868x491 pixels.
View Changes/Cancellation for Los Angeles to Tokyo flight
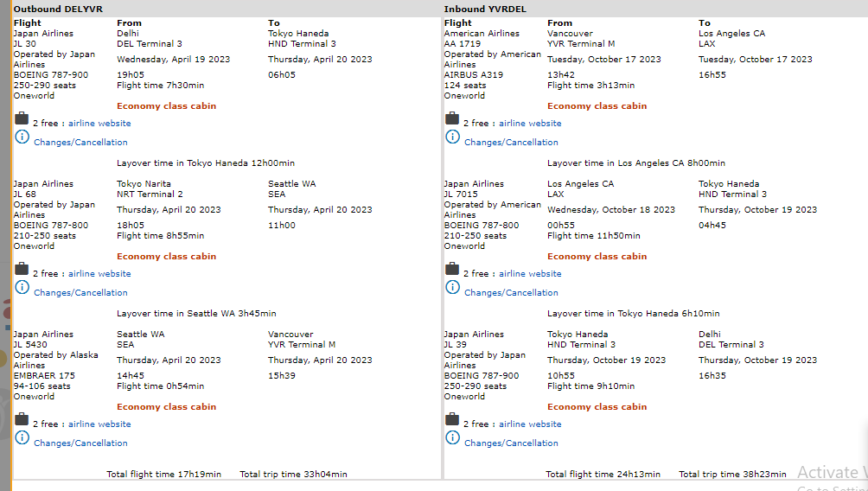(511, 293)
